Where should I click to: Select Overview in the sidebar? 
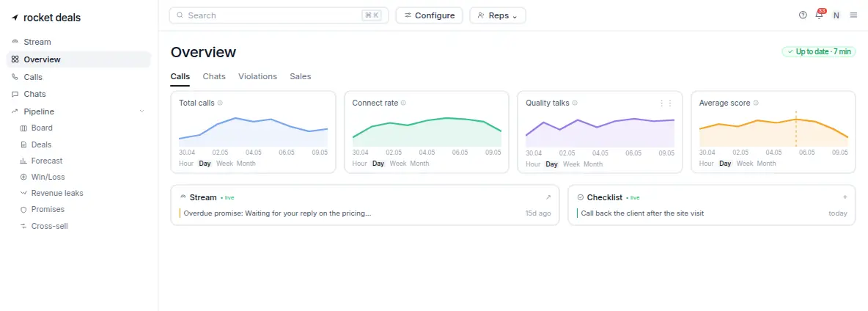click(x=78, y=59)
